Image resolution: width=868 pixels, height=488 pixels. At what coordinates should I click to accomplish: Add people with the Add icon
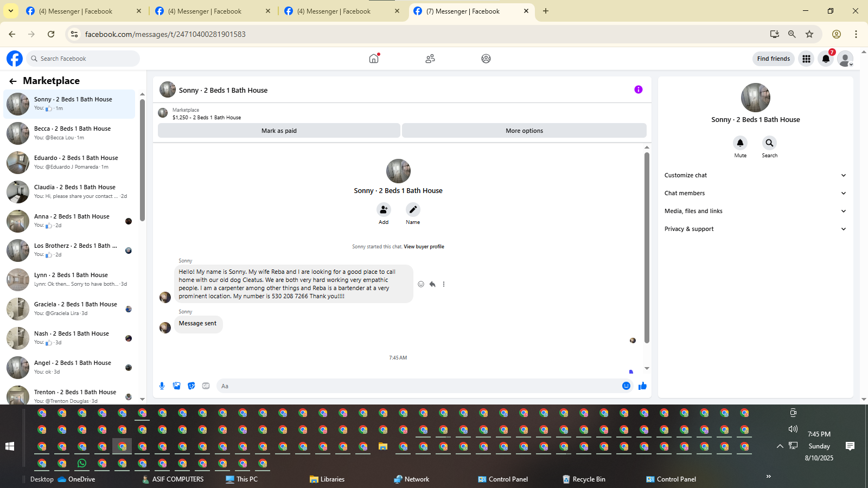(384, 209)
